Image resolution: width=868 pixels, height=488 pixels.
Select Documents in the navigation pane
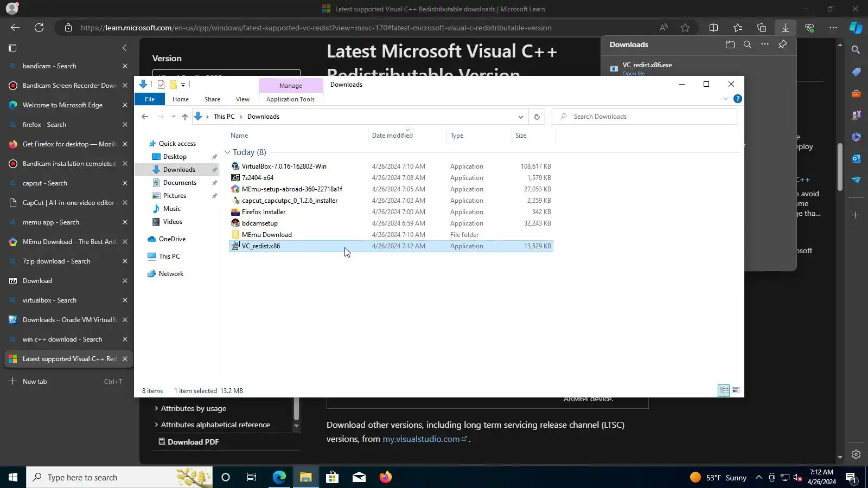coord(180,183)
